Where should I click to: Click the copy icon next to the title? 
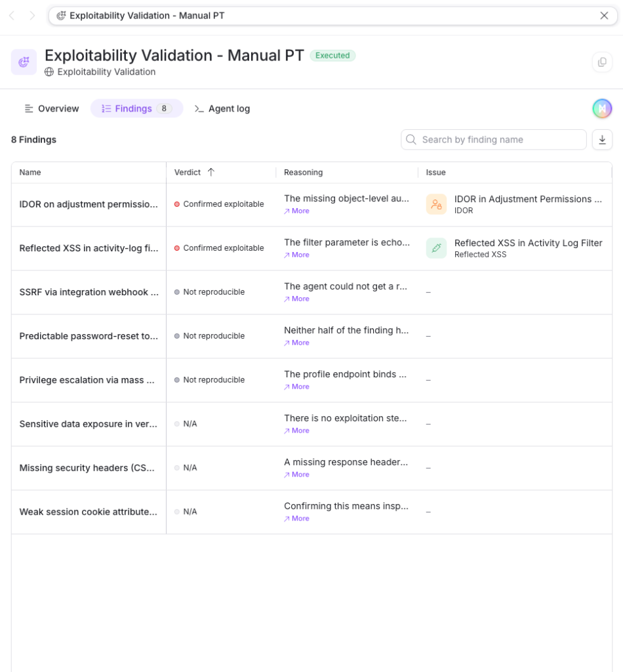(x=602, y=62)
